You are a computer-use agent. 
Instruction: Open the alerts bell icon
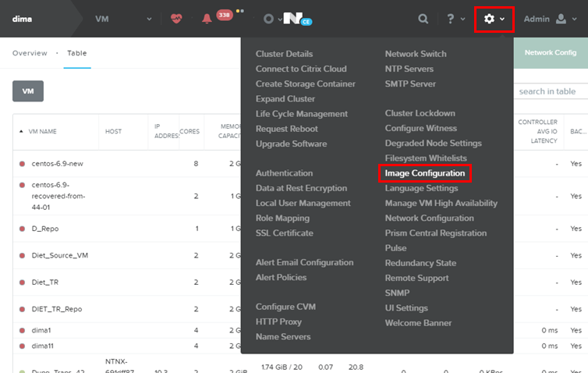tap(207, 19)
